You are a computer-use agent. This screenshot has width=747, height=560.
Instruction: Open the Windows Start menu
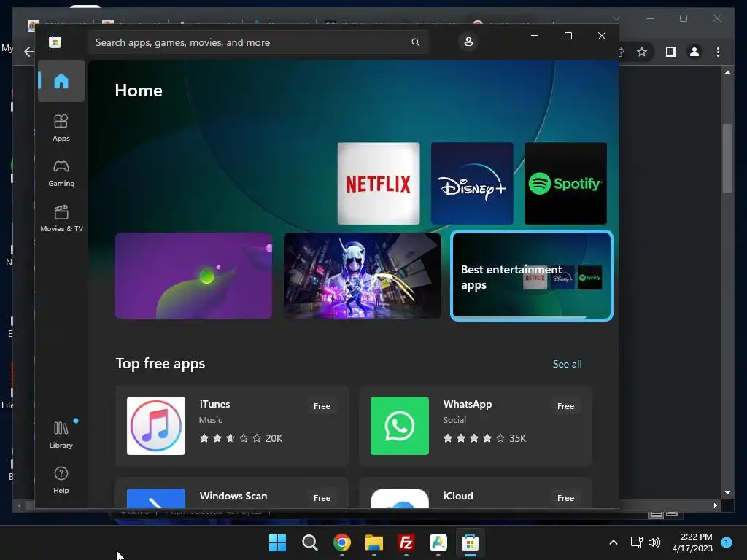277,542
